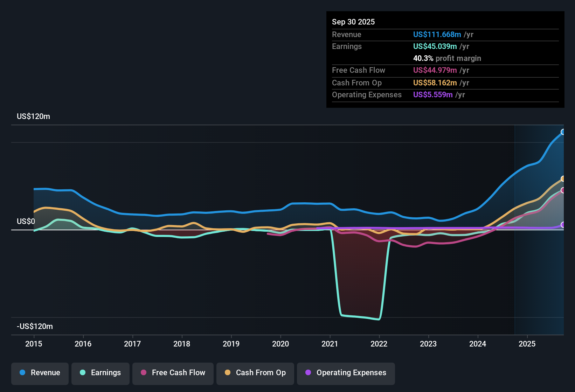
Task: Click the purple Operating Expenses dot icon
Action: tap(307, 373)
